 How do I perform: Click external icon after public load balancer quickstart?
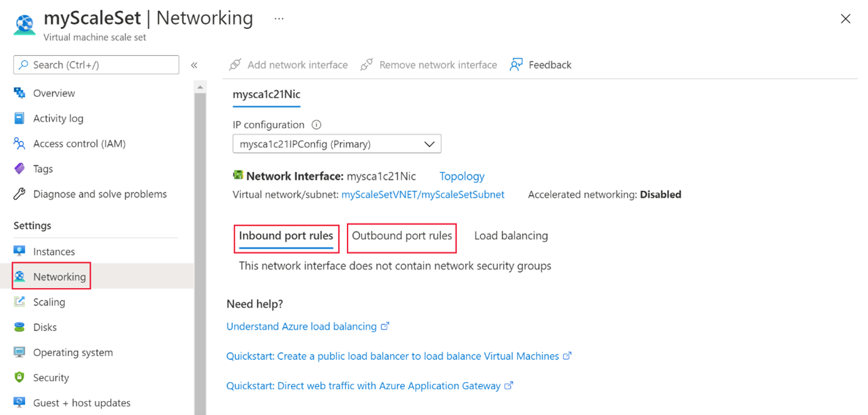567,355
